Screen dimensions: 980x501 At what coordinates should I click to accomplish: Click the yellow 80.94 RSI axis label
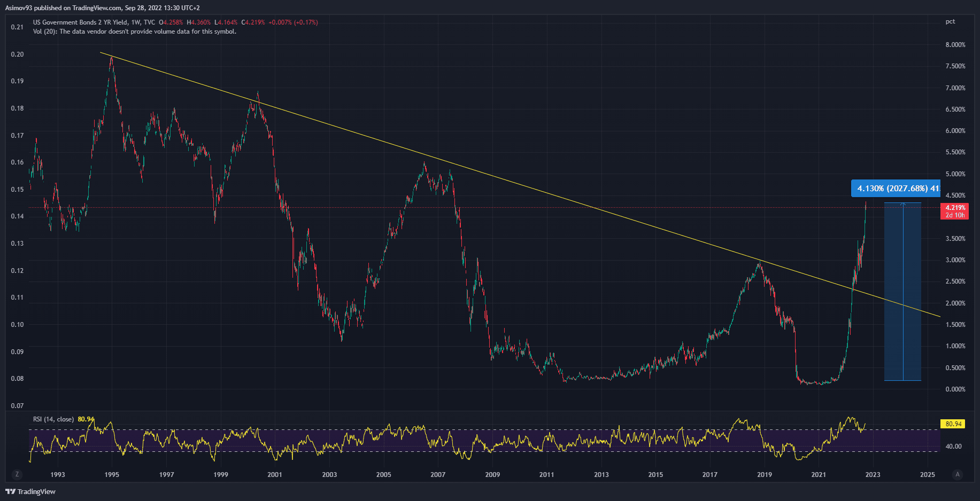(953, 424)
